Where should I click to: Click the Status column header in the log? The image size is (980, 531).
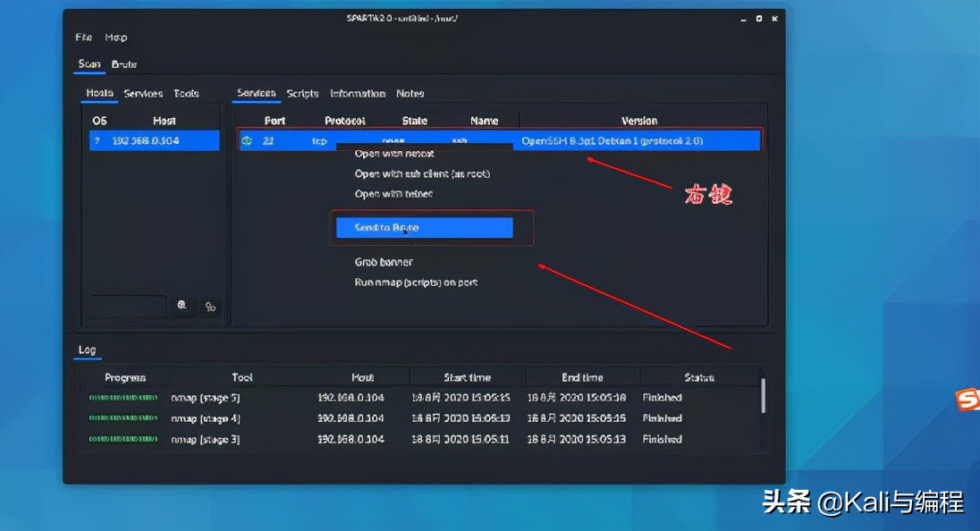pyautogui.click(x=698, y=377)
